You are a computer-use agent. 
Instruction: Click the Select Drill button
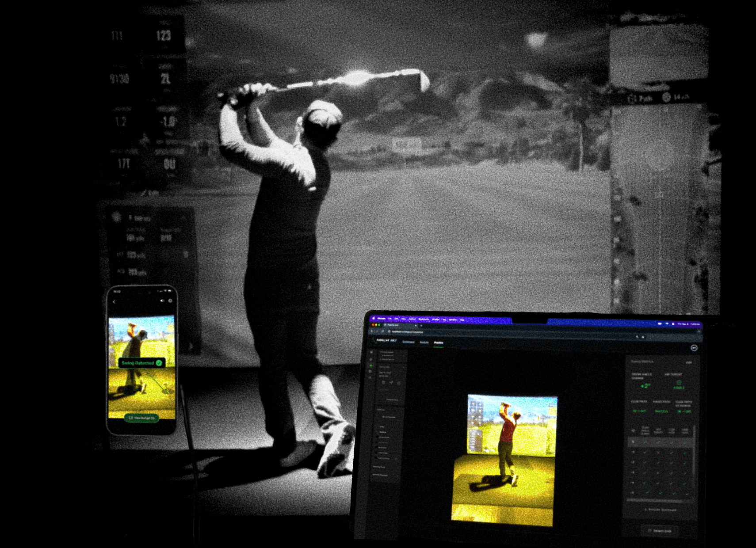660,530
